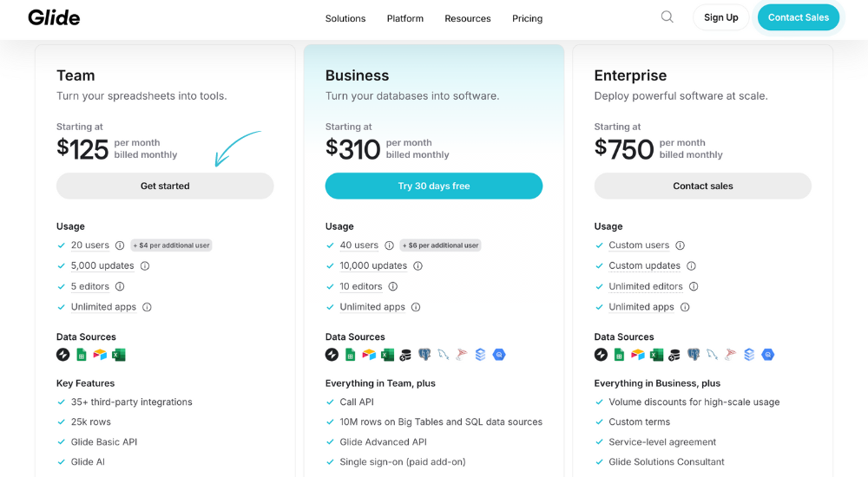Click info icon next to 40 users

[389, 245]
